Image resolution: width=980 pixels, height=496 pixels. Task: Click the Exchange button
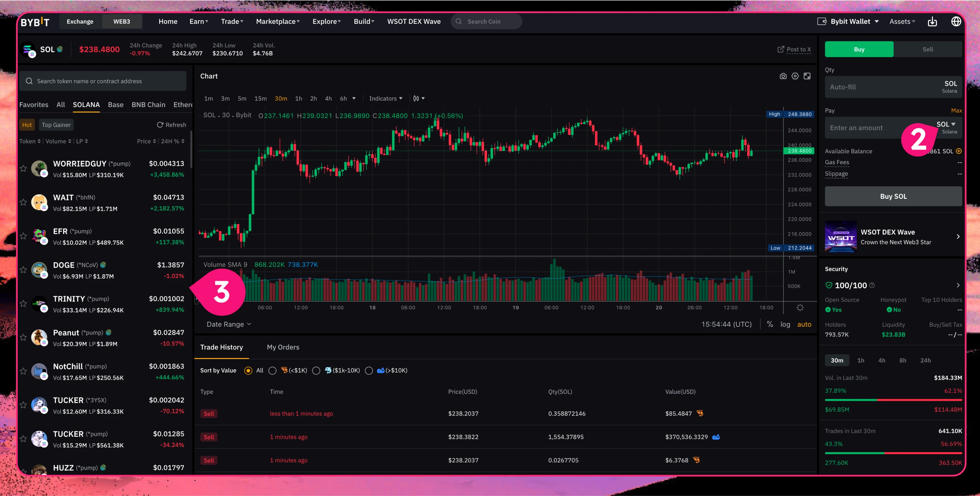point(80,22)
